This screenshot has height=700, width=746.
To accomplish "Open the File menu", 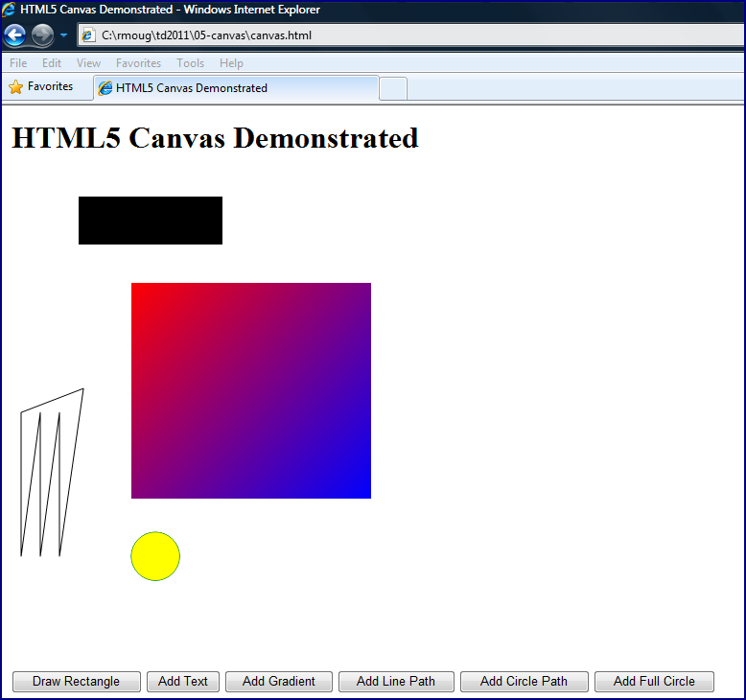I will click(x=18, y=63).
